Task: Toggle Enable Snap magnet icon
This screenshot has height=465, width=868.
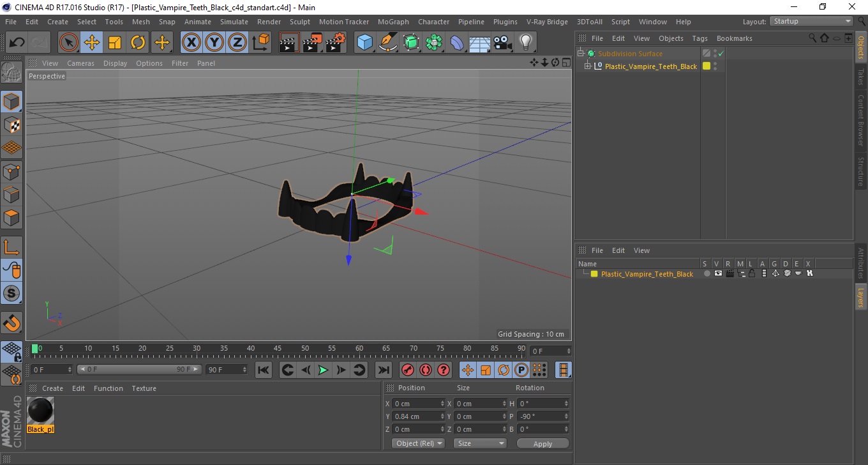Action: click(x=11, y=322)
